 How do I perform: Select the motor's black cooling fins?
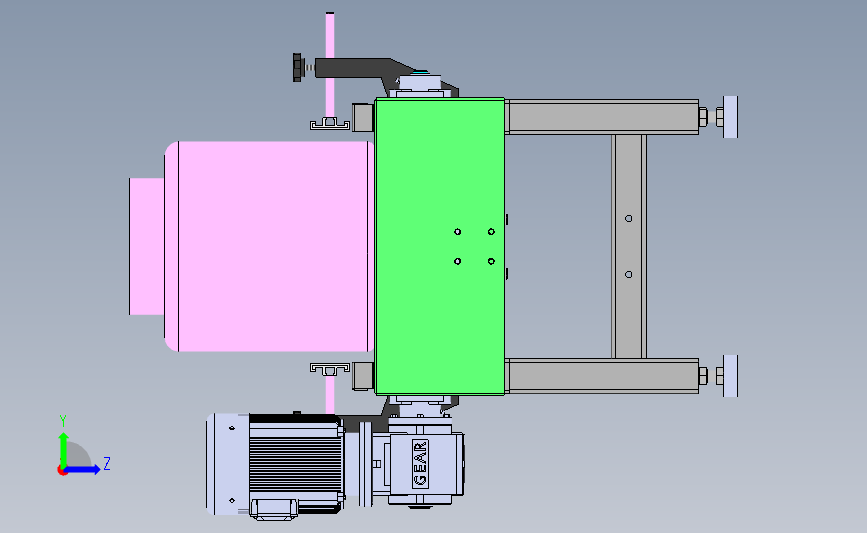[x=295, y=463]
